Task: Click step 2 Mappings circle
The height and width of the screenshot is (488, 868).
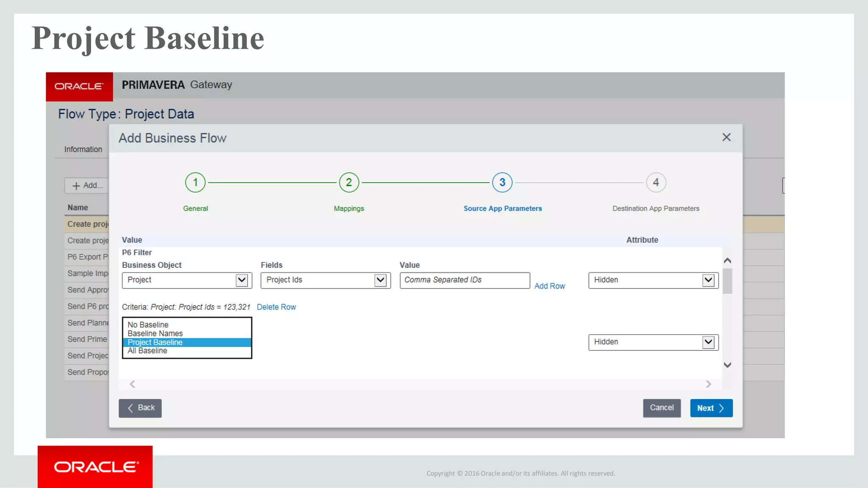Action: click(x=349, y=183)
